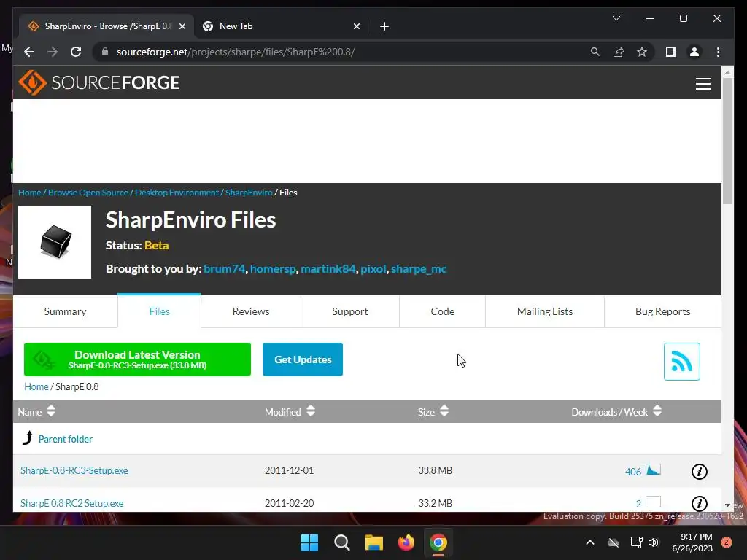747x560 pixels.
Task: Download SharpE 0.8 RC2 Setup.exe
Action: point(71,503)
